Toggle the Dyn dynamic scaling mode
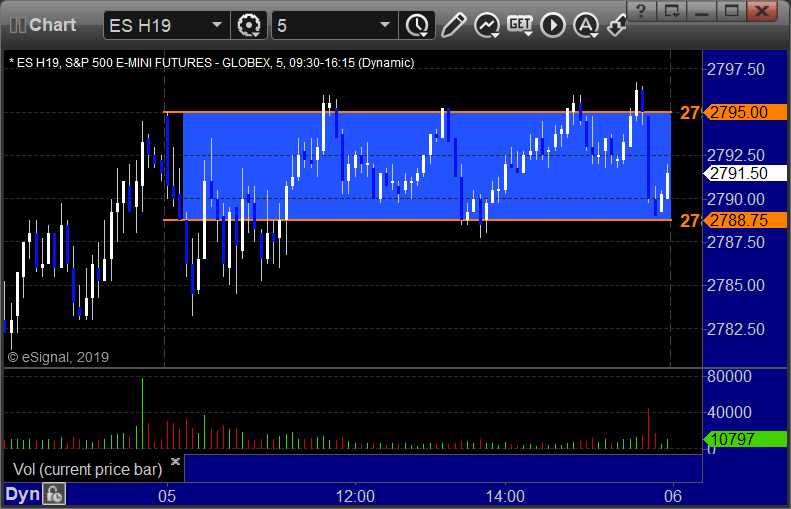 click(x=22, y=494)
